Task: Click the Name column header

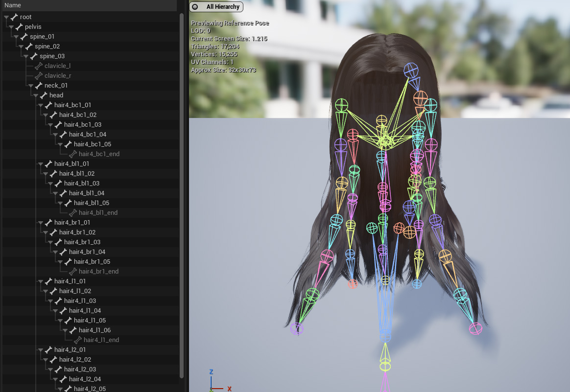Action: [90, 5]
